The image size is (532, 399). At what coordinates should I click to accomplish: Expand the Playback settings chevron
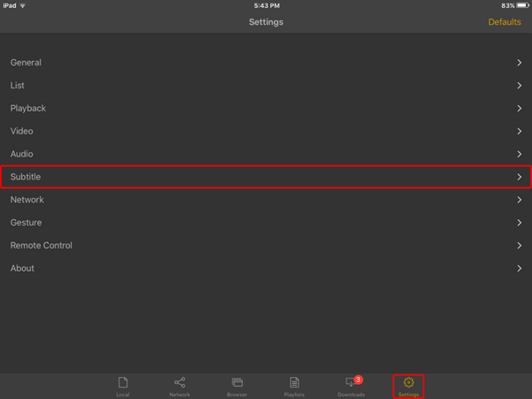[x=520, y=108]
